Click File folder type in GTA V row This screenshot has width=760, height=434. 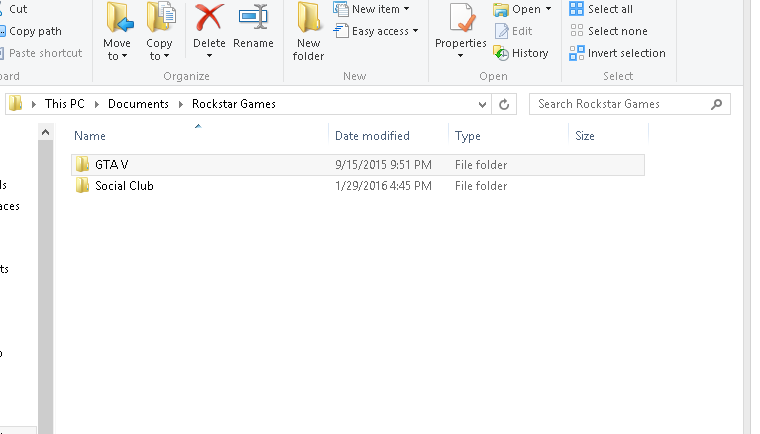tap(481, 165)
